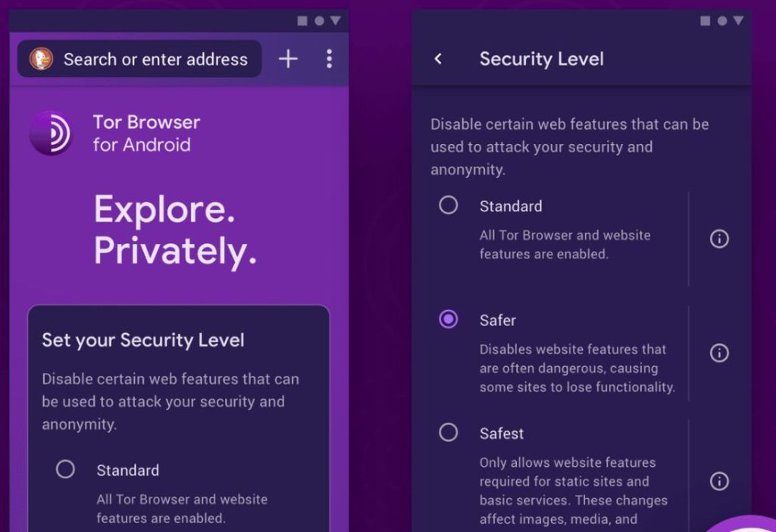Click the circle status icon in the right phone

click(x=722, y=20)
